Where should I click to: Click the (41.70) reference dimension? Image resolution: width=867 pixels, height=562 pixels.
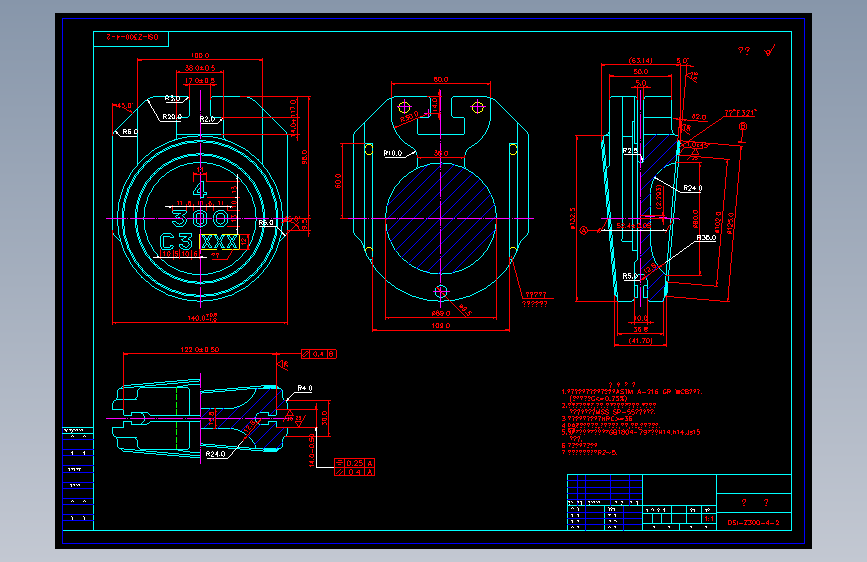coord(640,341)
